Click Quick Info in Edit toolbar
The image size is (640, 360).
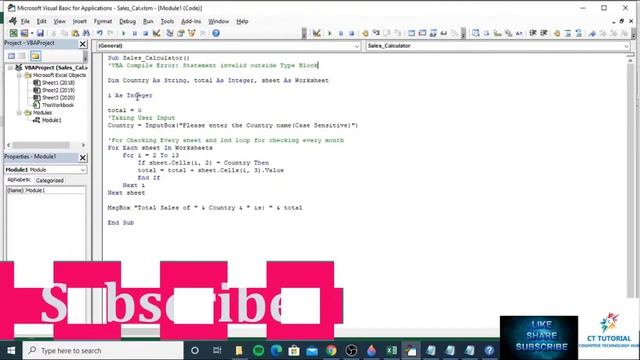[498, 33]
